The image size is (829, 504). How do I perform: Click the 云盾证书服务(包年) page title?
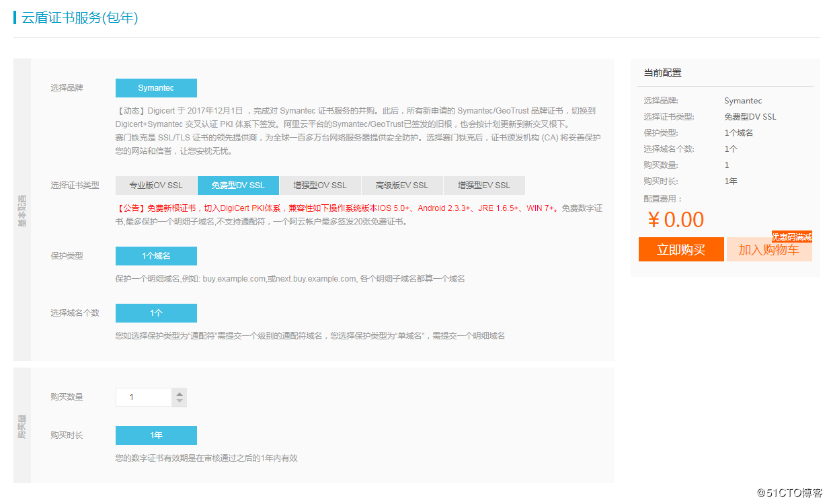point(80,17)
